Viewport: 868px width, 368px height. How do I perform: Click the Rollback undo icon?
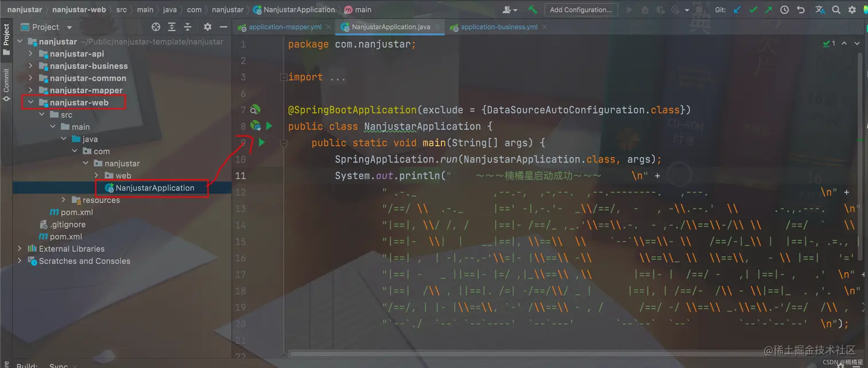tap(801, 10)
